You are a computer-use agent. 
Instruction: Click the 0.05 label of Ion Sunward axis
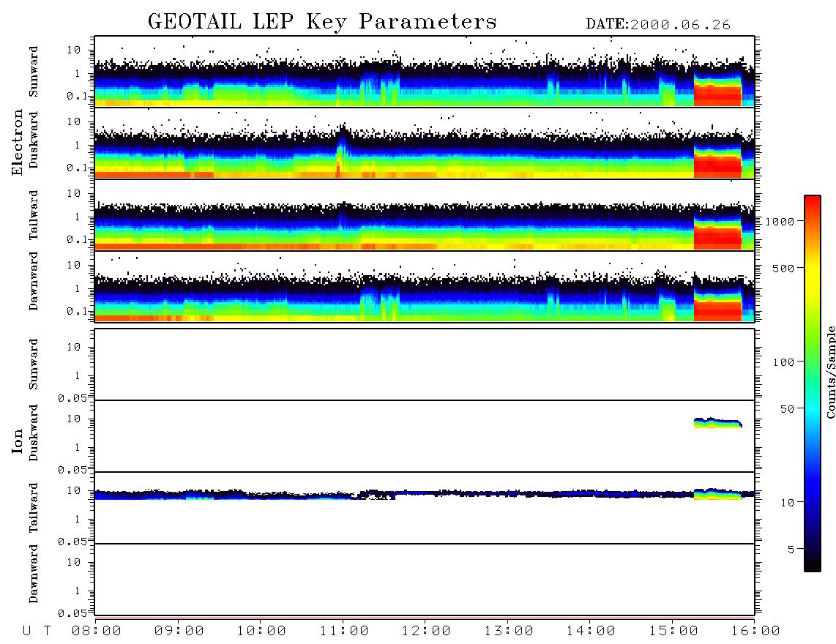click(72, 398)
